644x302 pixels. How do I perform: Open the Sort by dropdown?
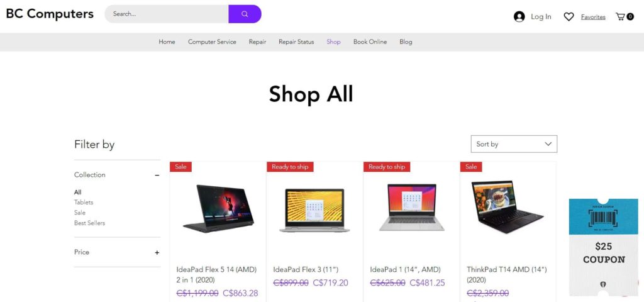point(514,144)
